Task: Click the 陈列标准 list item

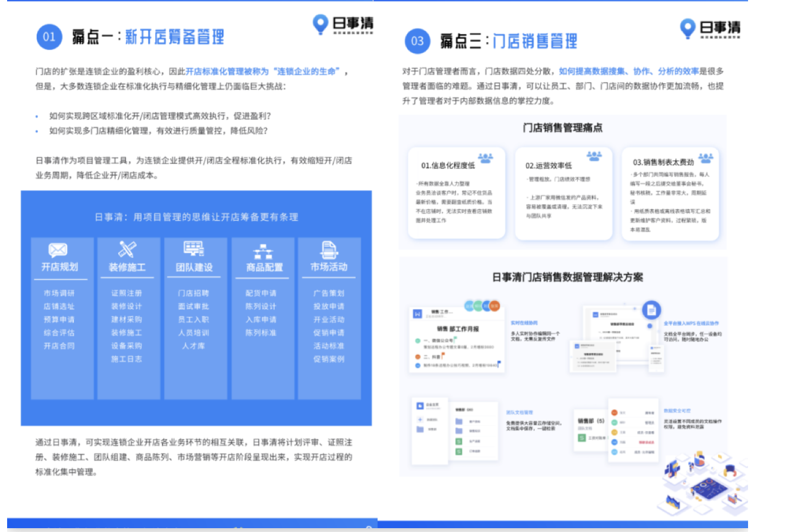Action: tap(261, 333)
